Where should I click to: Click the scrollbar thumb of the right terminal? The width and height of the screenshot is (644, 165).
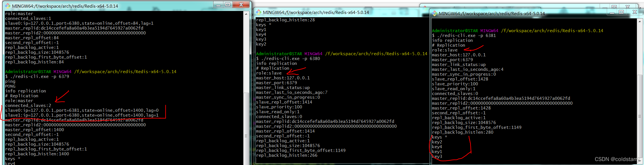click(639, 116)
